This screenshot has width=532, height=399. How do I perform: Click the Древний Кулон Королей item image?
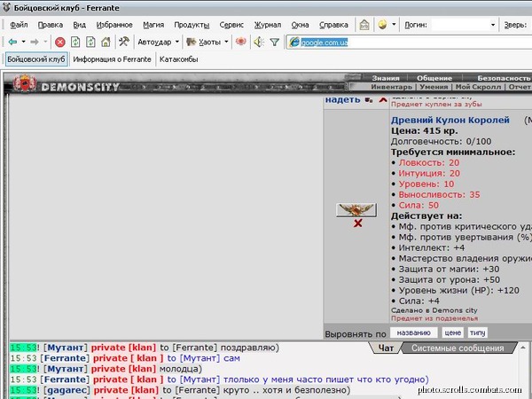356,210
